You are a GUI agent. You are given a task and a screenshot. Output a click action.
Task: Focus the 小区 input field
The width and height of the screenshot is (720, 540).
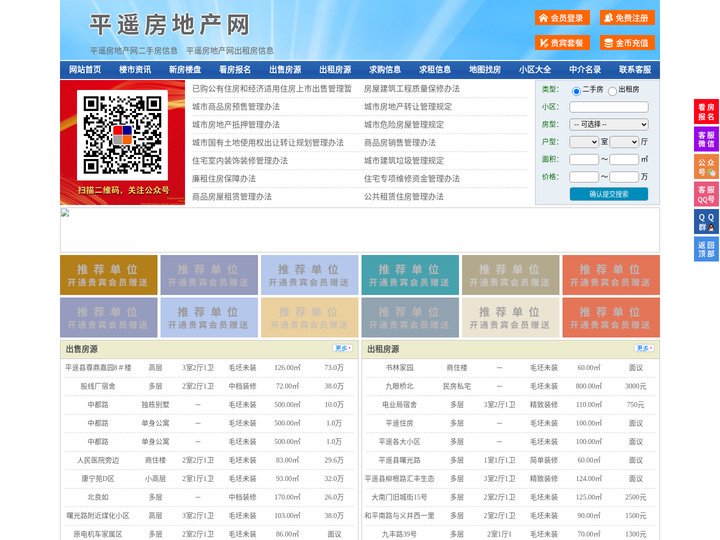pos(609,107)
